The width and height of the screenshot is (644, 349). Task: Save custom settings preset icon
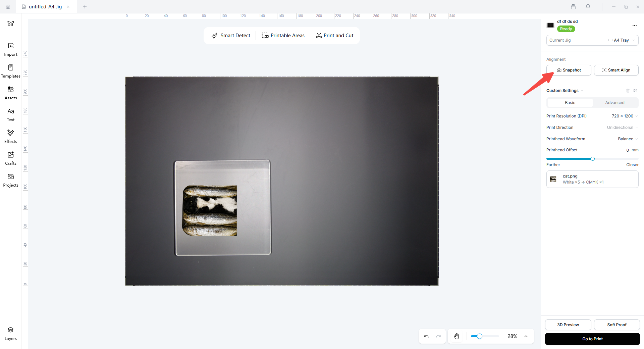635,91
